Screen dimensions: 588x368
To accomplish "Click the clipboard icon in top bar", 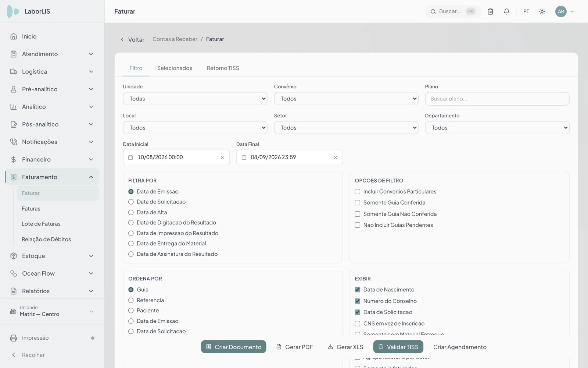I will point(490,11).
